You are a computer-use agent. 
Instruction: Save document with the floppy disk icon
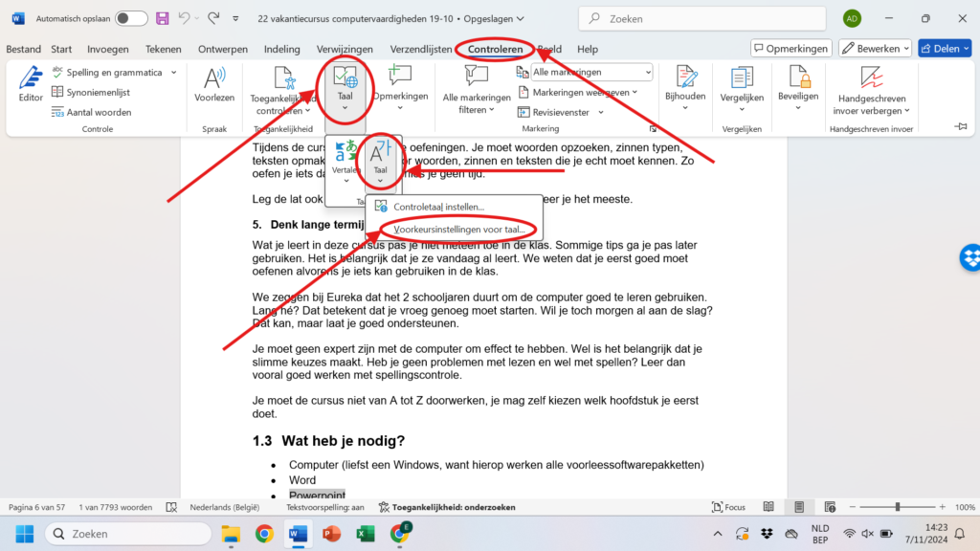click(x=163, y=18)
